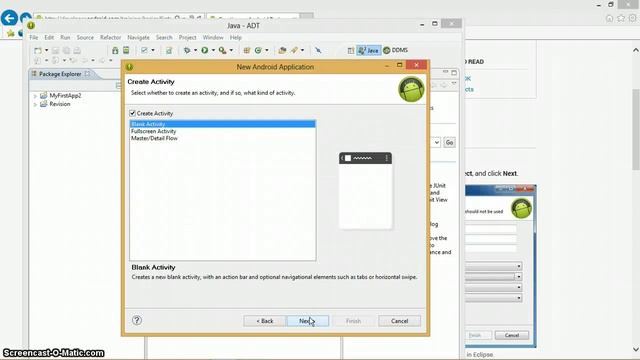Screen dimensions: 640x360
Task: Click the Save toolbar icon
Action: click(x=56, y=50)
